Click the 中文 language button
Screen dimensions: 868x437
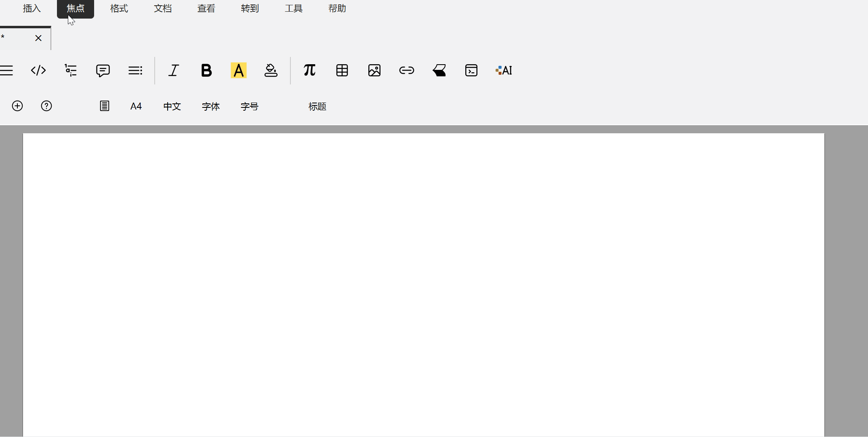(x=172, y=106)
